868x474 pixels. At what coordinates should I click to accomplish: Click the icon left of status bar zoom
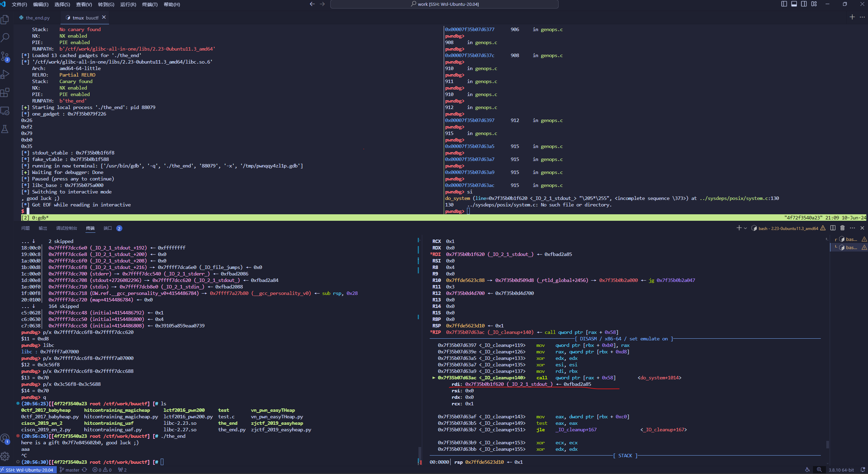[807, 470]
